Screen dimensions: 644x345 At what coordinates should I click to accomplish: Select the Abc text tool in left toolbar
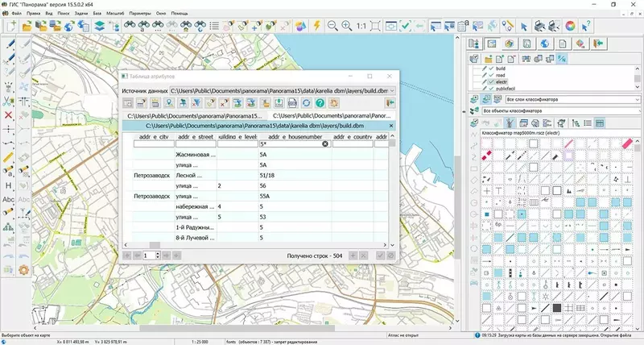(9, 199)
